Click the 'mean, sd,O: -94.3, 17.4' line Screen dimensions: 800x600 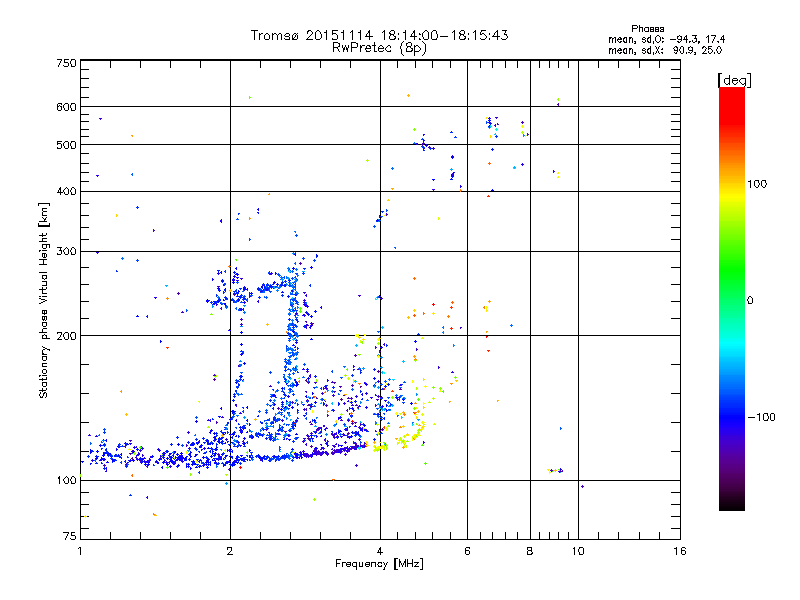click(666, 39)
